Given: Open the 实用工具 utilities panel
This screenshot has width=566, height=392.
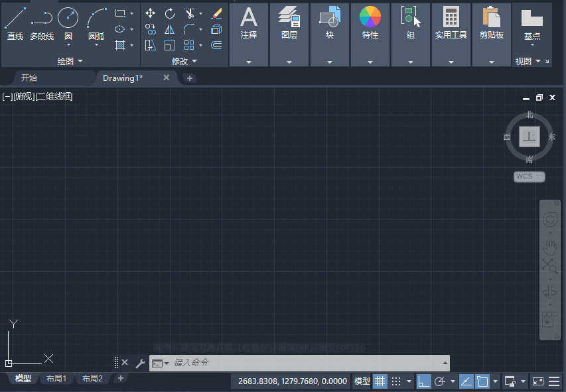Looking at the screenshot, I should 451,34.
